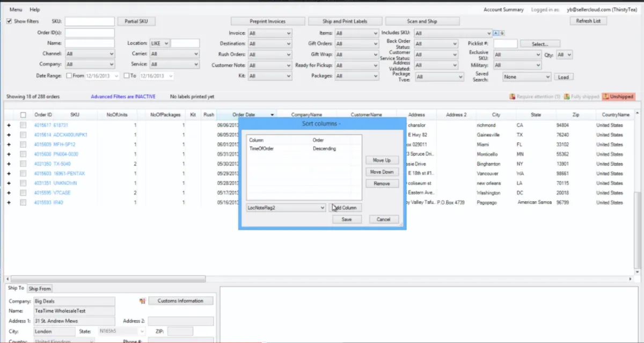Click the Load saved search button

point(563,77)
